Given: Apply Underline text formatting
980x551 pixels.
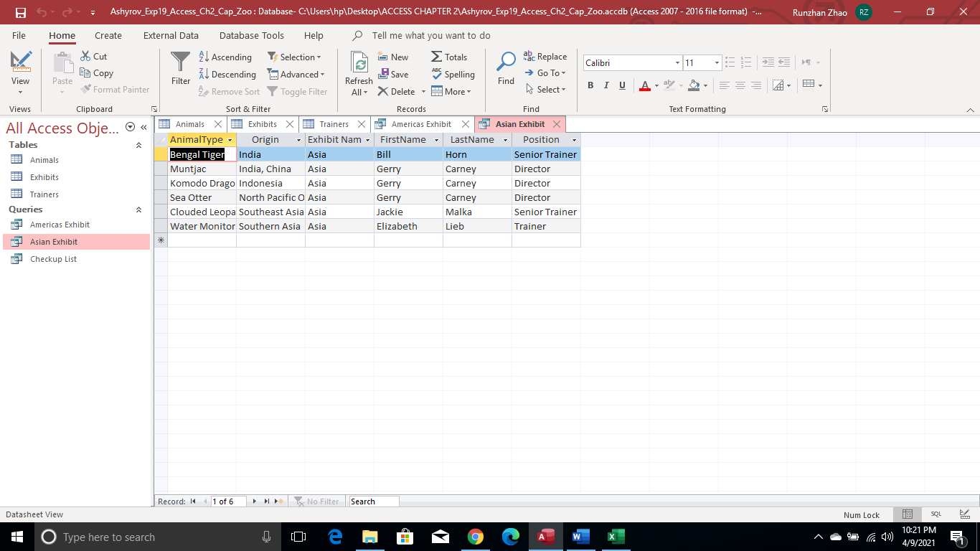Looking at the screenshot, I should 622,85.
